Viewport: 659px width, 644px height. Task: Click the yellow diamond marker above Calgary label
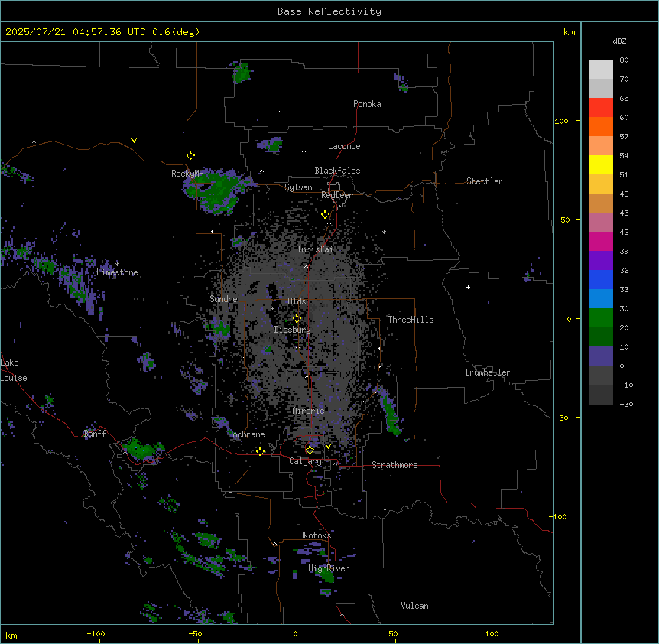tap(310, 450)
